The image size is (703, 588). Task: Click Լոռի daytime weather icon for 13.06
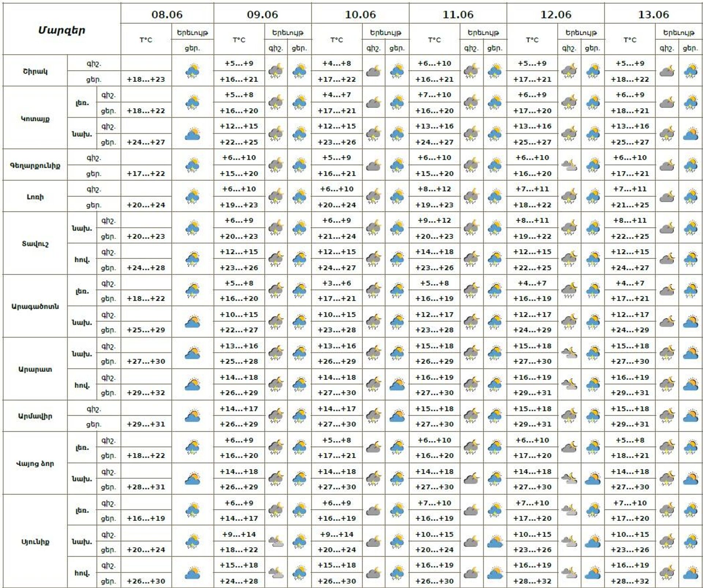click(x=691, y=197)
